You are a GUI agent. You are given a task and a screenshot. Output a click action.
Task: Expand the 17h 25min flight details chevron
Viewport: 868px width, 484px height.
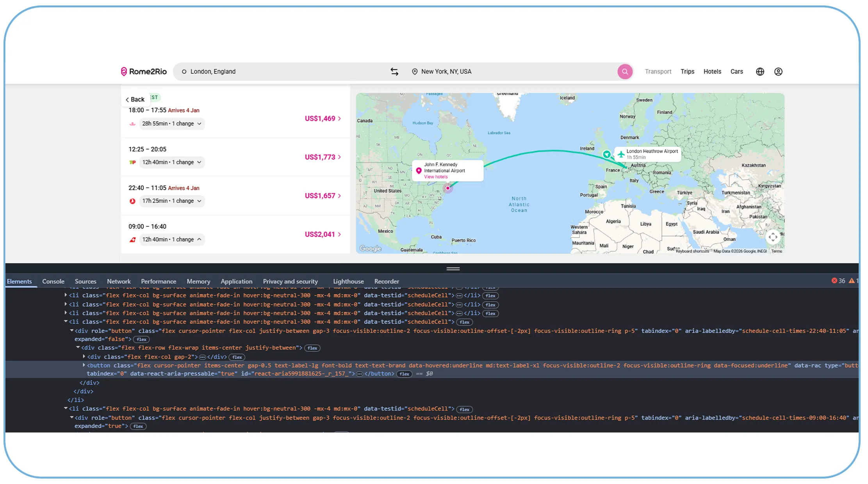pyautogui.click(x=200, y=201)
